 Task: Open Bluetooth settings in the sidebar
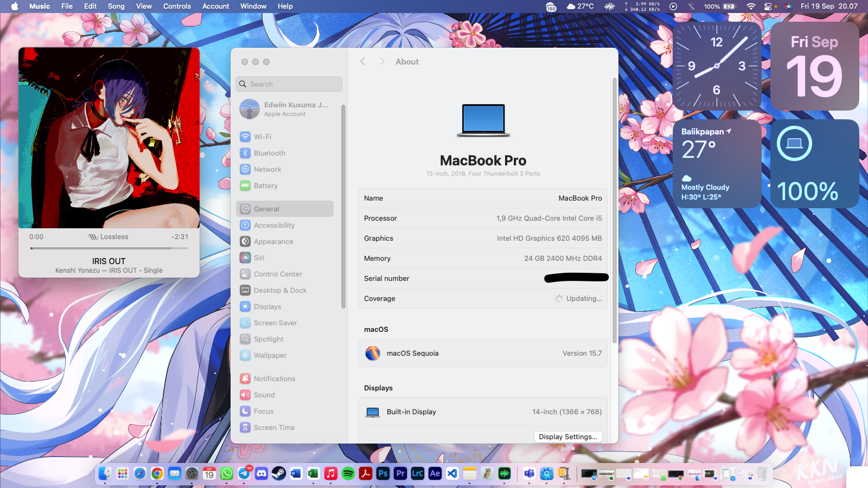coord(285,153)
